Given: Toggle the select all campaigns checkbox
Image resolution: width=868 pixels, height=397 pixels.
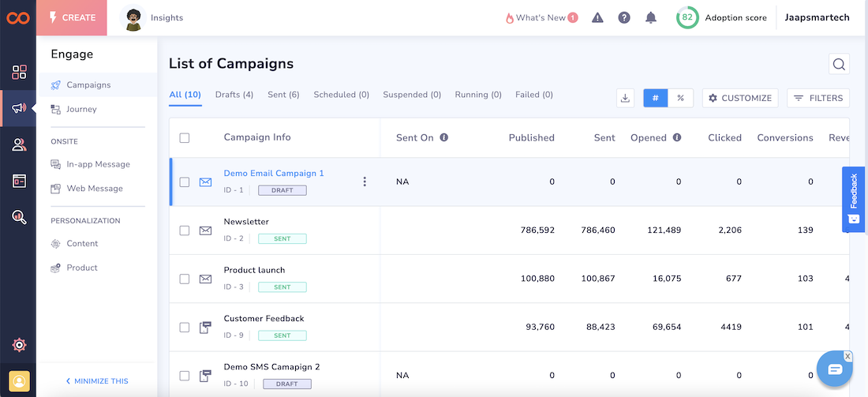Looking at the screenshot, I should [x=185, y=138].
